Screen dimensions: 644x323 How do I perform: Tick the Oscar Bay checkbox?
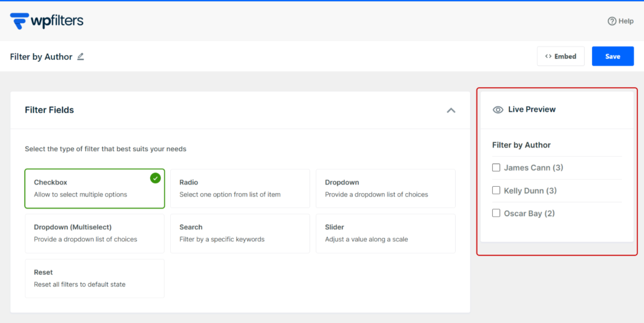[x=496, y=214]
